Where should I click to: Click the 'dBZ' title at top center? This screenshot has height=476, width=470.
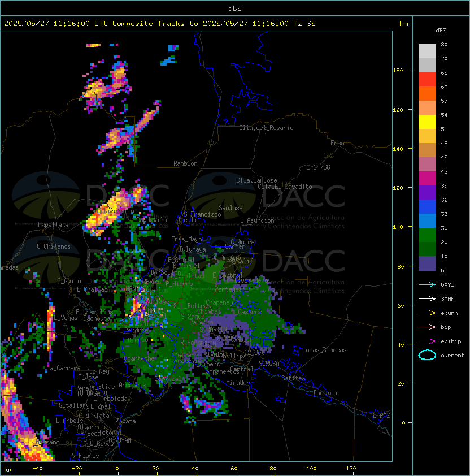(x=235, y=8)
